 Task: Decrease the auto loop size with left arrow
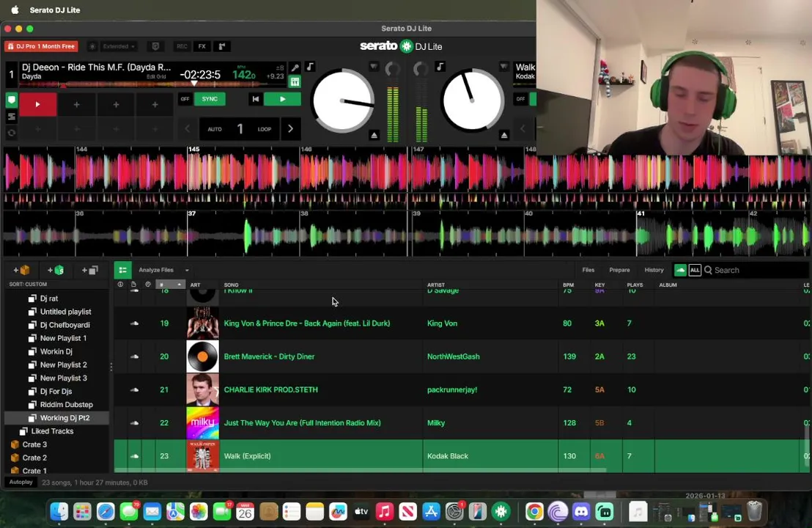(x=188, y=129)
